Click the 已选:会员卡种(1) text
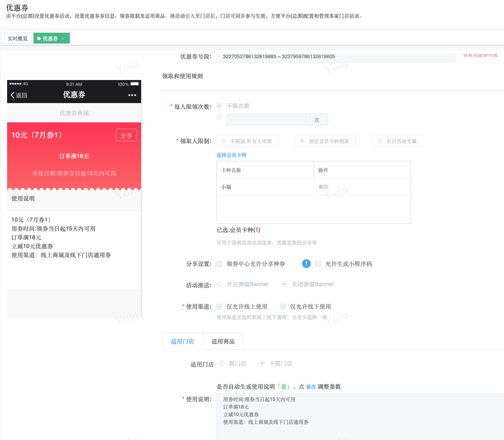 pos(239,230)
